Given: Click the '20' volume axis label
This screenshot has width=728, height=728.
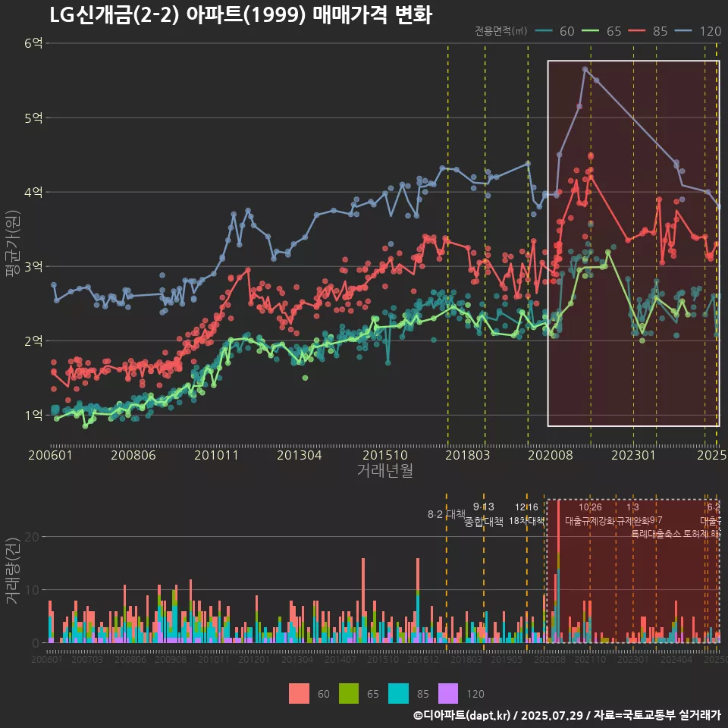Looking at the screenshot, I should pos(32,537).
